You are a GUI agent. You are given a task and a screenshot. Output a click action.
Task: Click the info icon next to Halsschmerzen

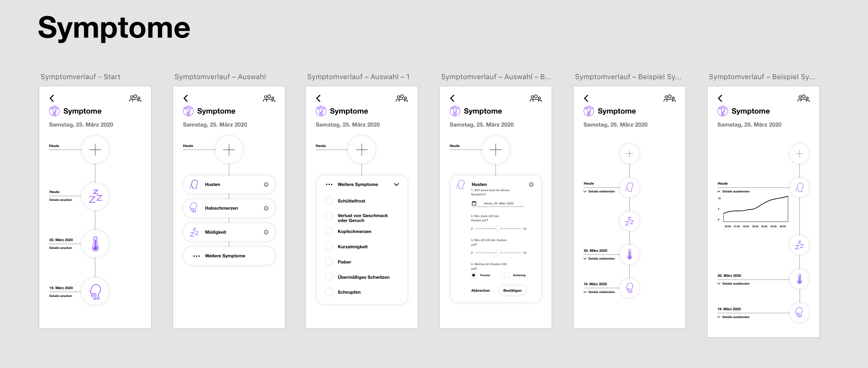pyautogui.click(x=266, y=208)
